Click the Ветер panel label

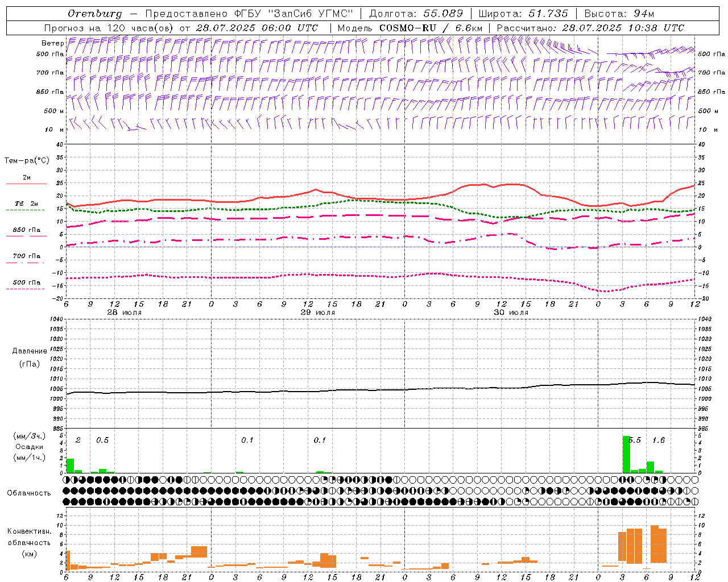(52, 43)
